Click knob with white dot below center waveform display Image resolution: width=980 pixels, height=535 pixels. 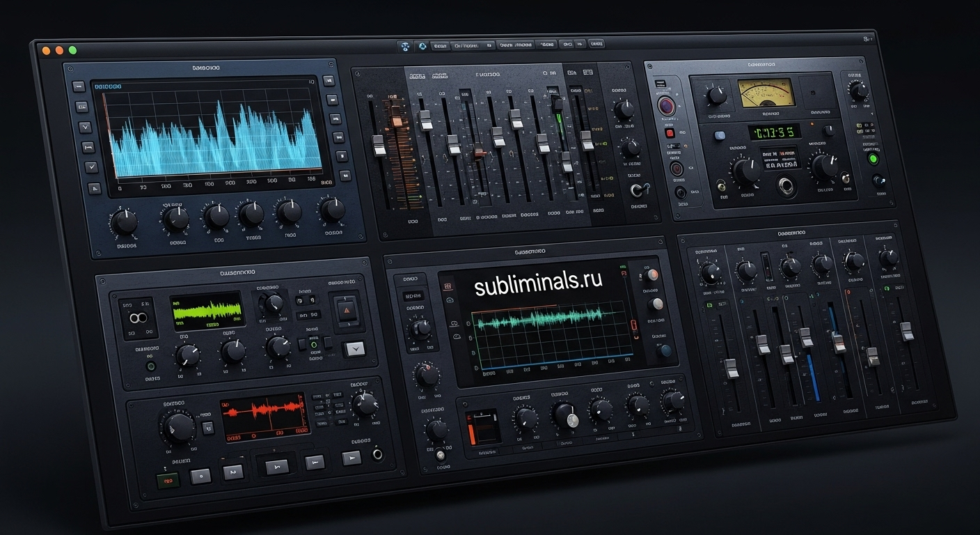565,417
